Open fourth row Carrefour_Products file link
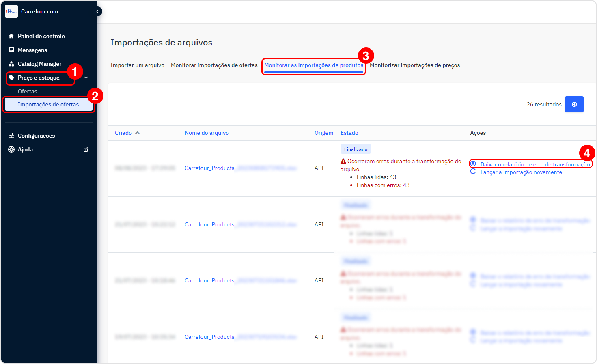The image size is (597, 364). coord(241,337)
